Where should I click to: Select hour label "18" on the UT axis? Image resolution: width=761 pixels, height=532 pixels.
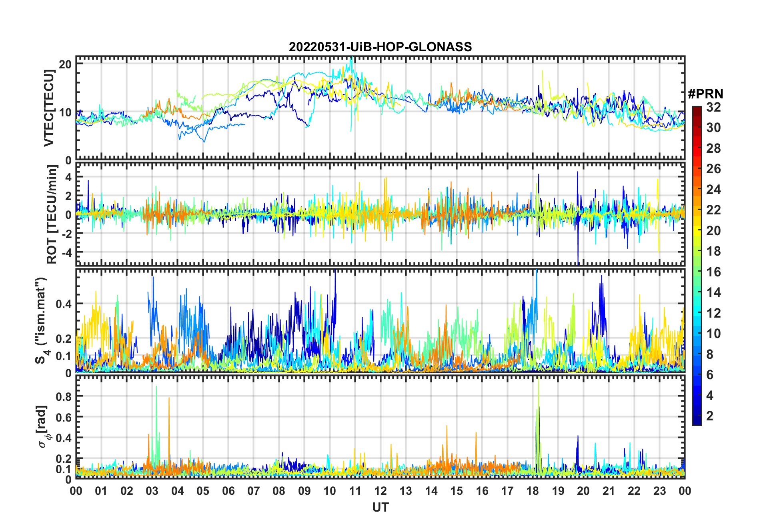tap(533, 491)
